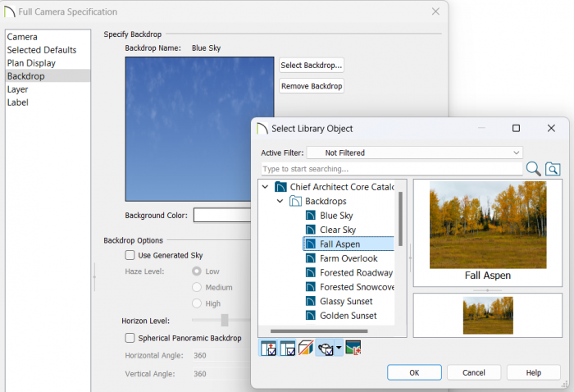Open the dropdown arrow beside teapot icon

339,348
